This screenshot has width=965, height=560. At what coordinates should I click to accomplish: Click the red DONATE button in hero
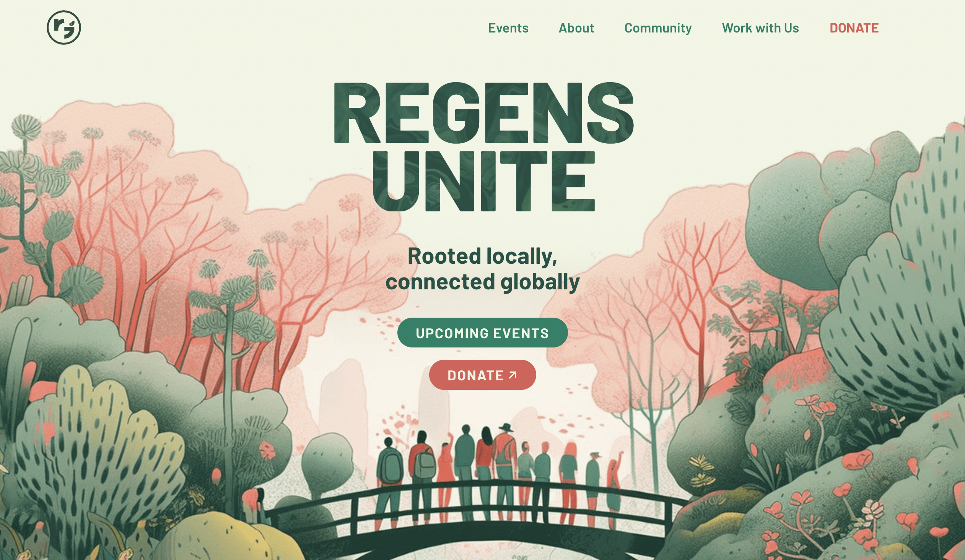(x=483, y=375)
